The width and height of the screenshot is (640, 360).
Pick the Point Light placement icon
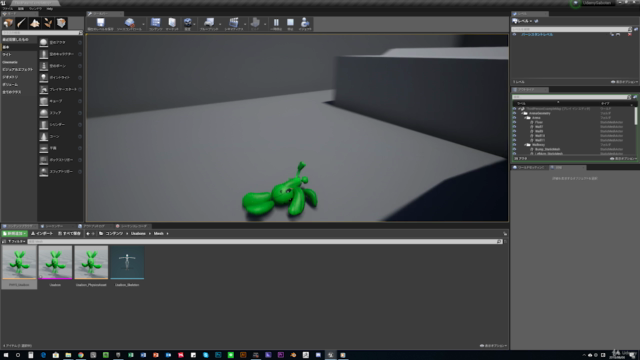44,78
